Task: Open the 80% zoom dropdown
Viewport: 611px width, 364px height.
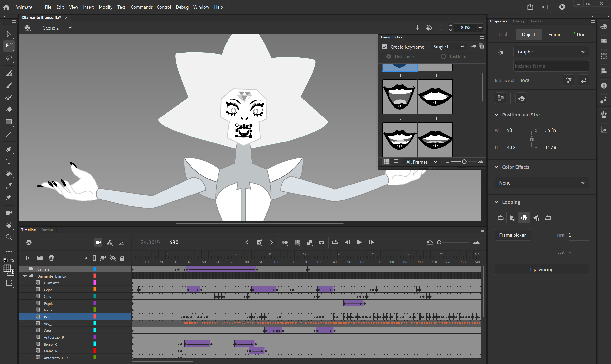Action: pyautogui.click(x=480, y=27)
